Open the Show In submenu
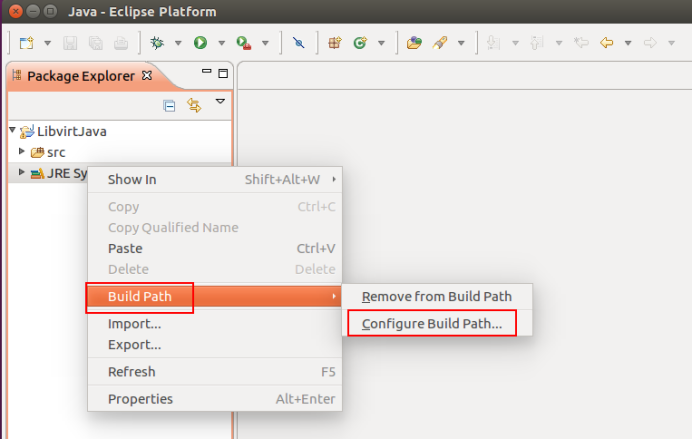The height and width of the screenshot is (439, 692). 215,180
